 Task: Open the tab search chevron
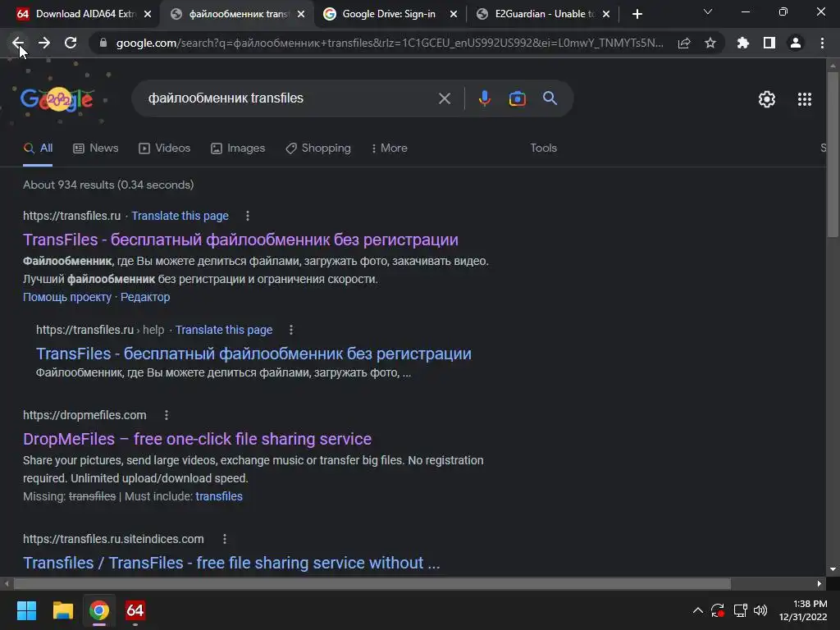(708, 11)
